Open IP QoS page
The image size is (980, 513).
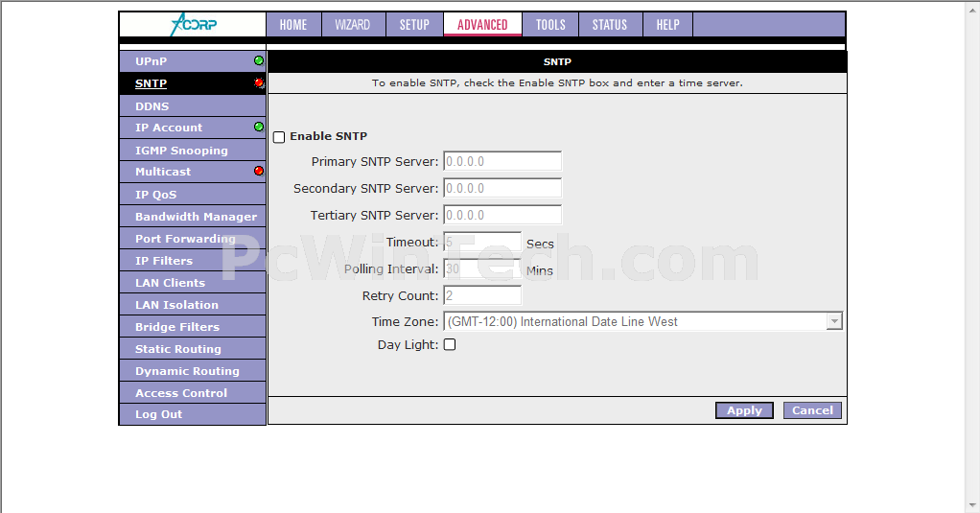coord(193,195)
